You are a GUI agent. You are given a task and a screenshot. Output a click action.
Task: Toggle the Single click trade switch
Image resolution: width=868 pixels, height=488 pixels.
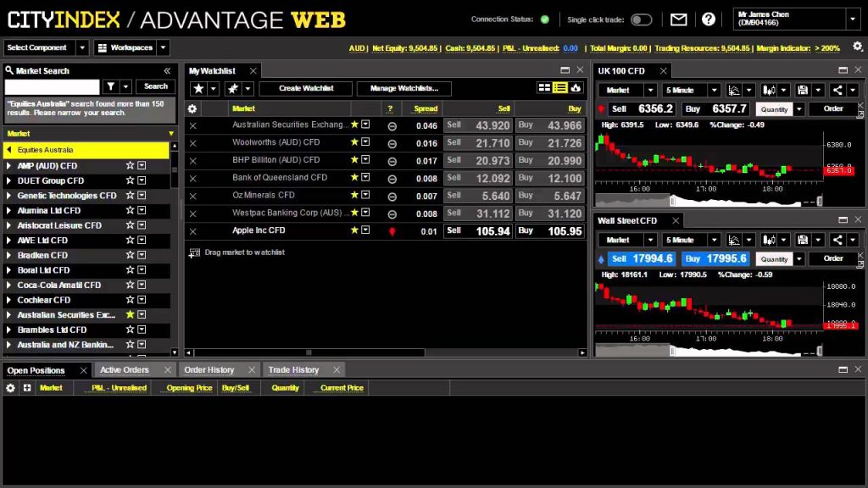[x=641, y=20]
